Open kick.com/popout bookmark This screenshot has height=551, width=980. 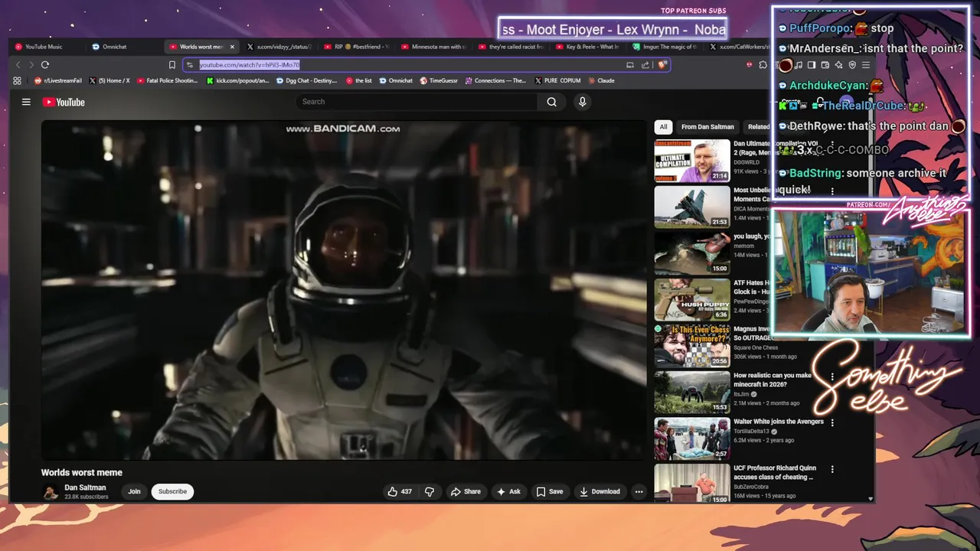click(238, 80)
